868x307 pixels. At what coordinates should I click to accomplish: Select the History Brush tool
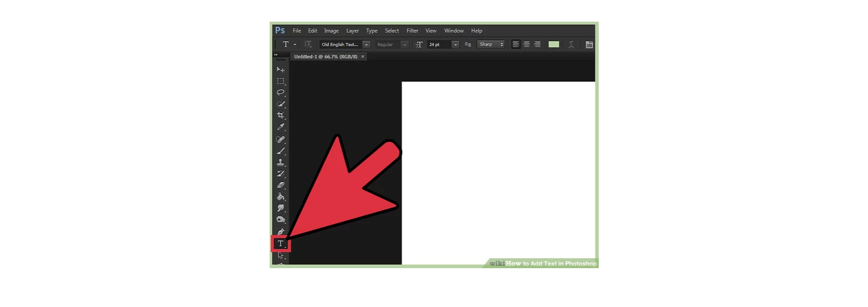pos(281,173)
